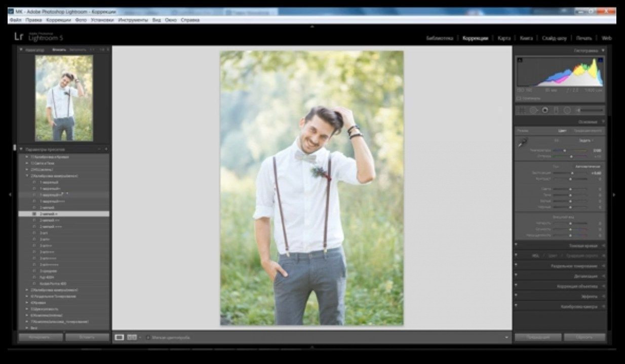Viewport: 625px width, 364px height.
Task: Switch to Loupe view icon
Action: point(120,337)
